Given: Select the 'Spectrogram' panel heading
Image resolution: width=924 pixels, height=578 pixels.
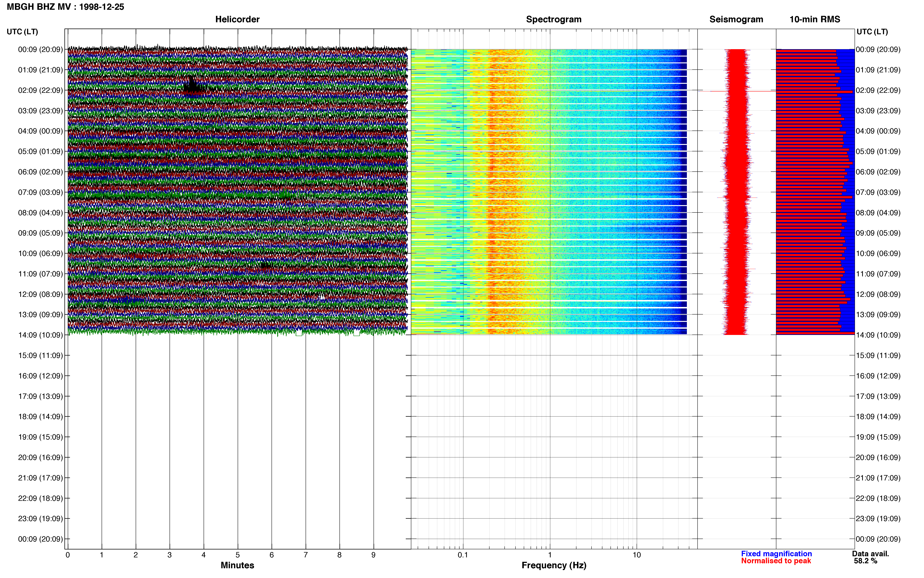Looking at the screenshot, I should click(554, 20).
